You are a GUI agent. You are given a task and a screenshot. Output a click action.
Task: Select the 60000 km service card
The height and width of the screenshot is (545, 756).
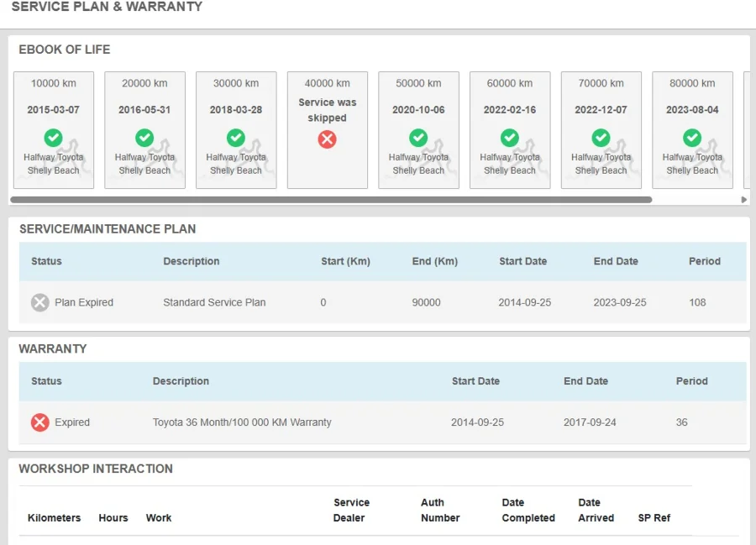pyautogui.click(x=510, y=130)
